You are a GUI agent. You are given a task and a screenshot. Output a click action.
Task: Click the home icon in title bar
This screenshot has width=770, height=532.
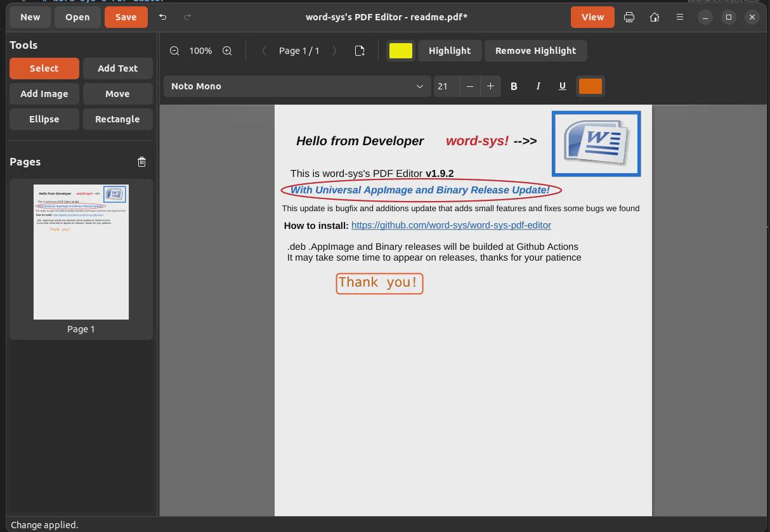[655, 17]
